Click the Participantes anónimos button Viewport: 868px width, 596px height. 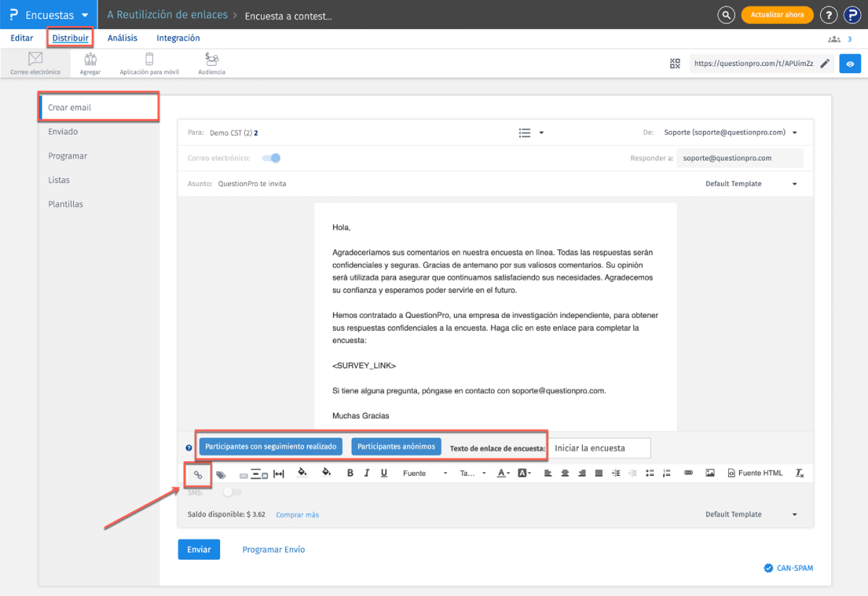tap(397, 446)
